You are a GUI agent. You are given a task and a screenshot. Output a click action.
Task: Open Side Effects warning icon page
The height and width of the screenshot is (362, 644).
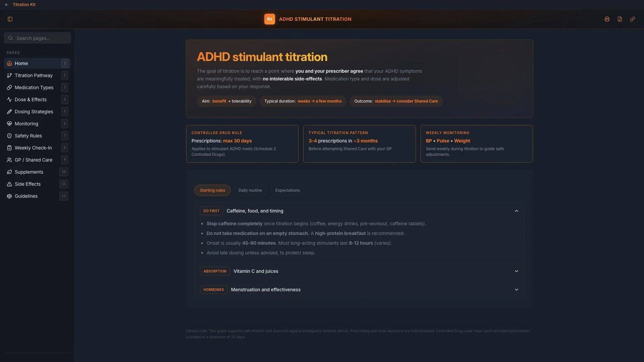tap(9, 184)
